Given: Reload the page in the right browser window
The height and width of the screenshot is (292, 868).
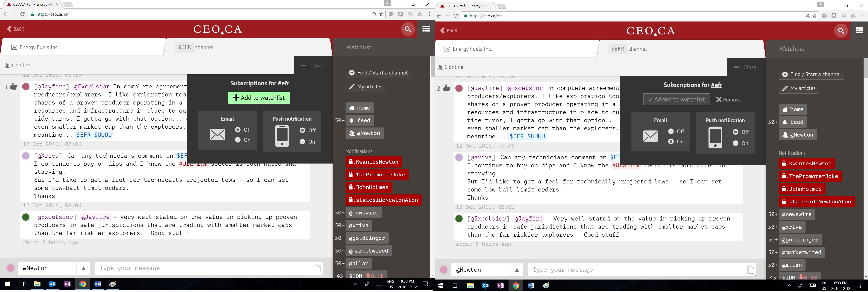Looking at the screenshot, I should click(x=456, y=16).
